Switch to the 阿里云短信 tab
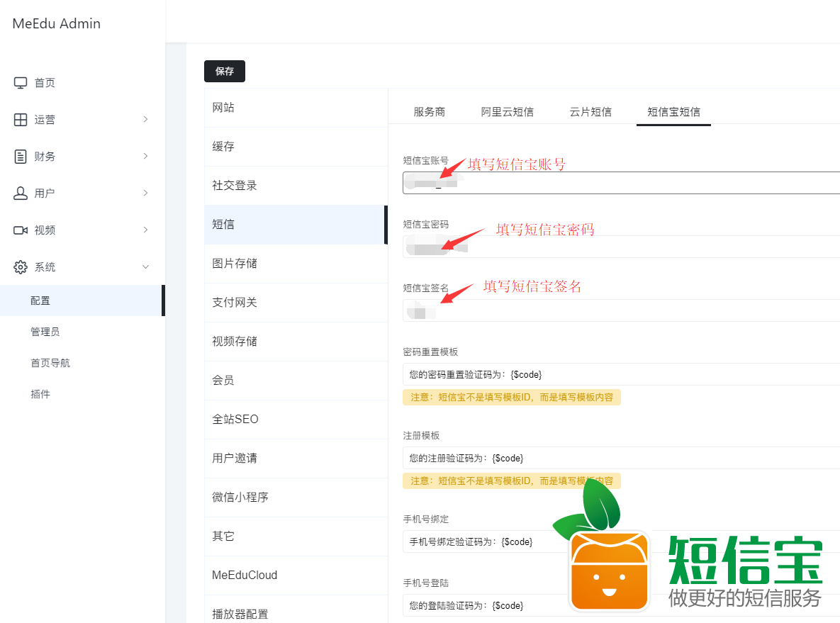Viewport: 840px width, 623px height. click(507, 112)
